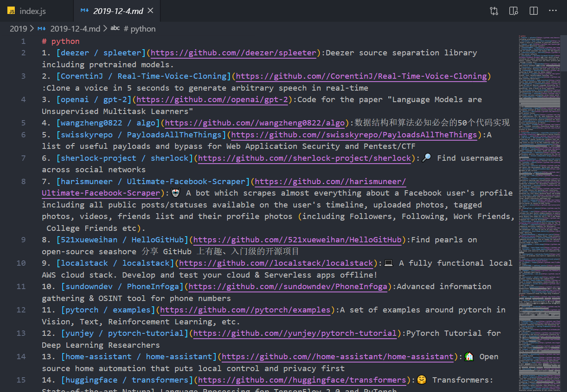Open the swisskyrepo PayloadsAllTheThings URL
The image size is (567, 392).
pos(354,135)
